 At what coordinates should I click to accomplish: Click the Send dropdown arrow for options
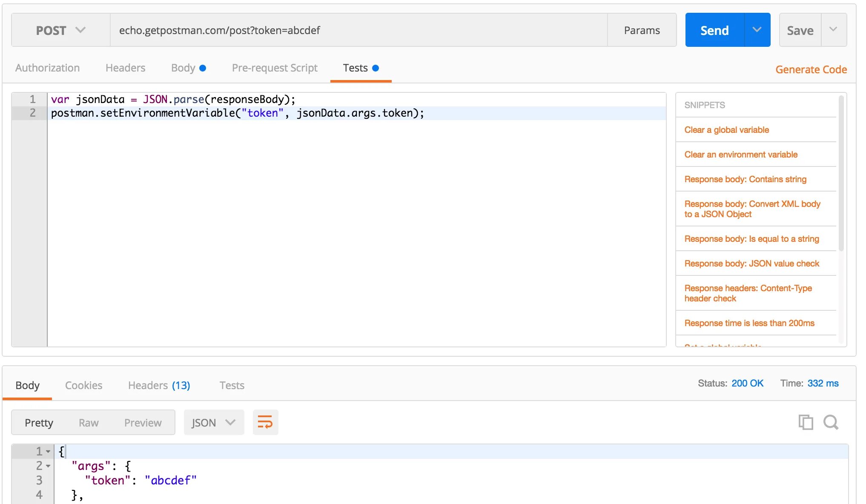[x=757, y=30]
